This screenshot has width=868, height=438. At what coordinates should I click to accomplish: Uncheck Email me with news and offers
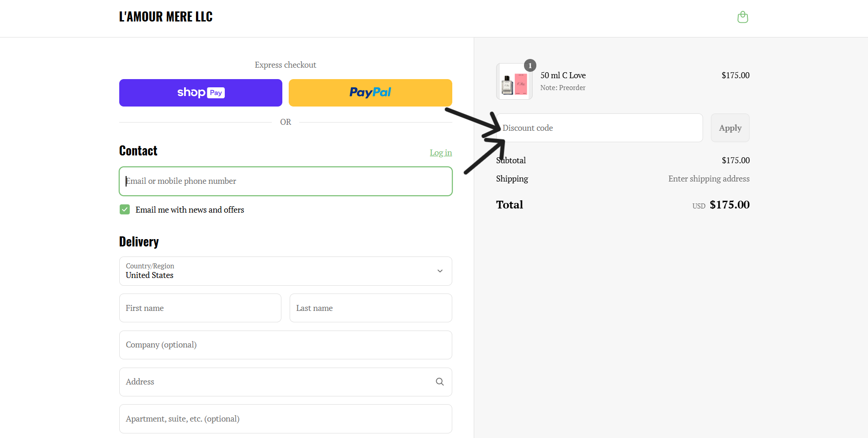click(125, 209)
